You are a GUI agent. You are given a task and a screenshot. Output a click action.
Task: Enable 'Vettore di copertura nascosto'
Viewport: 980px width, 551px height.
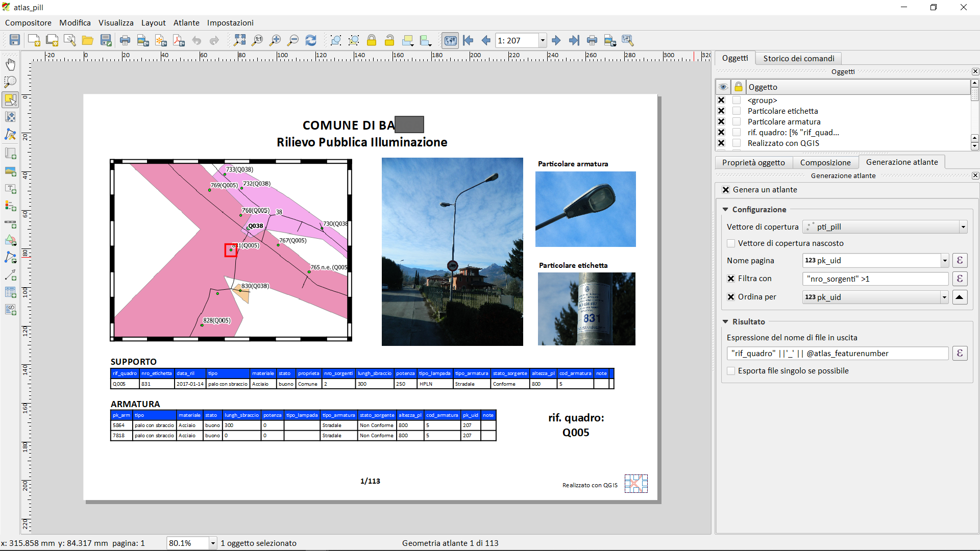coord(731,243)
